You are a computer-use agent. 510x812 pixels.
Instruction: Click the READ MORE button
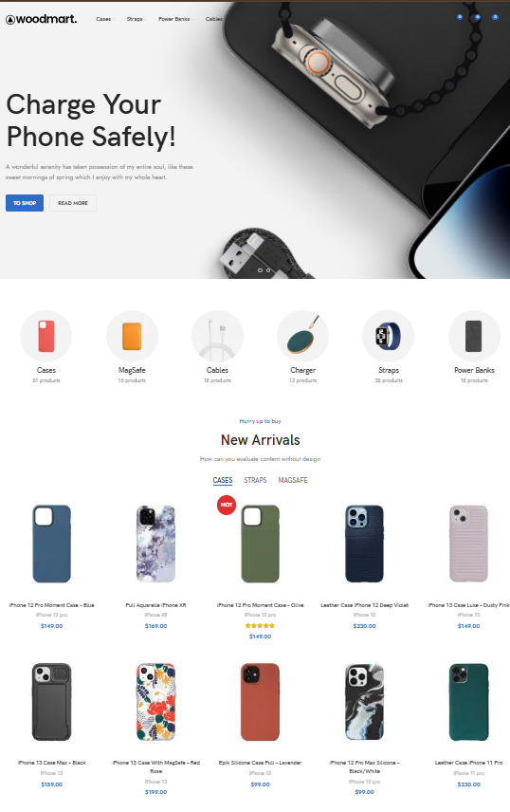tap(73, 203)
